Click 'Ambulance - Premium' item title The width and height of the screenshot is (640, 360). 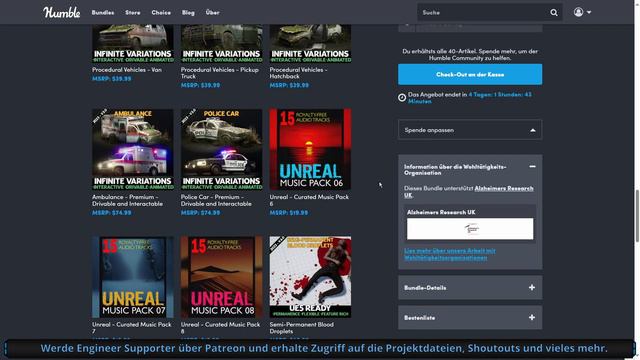(128, 200)
